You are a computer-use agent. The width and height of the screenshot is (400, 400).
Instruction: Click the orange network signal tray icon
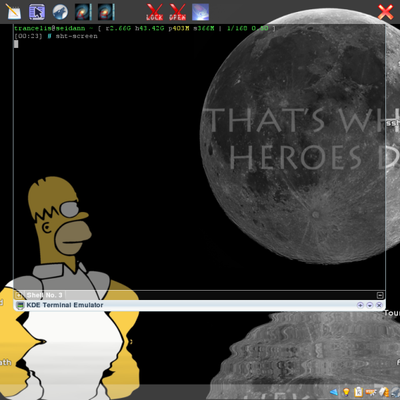[371, 392]
